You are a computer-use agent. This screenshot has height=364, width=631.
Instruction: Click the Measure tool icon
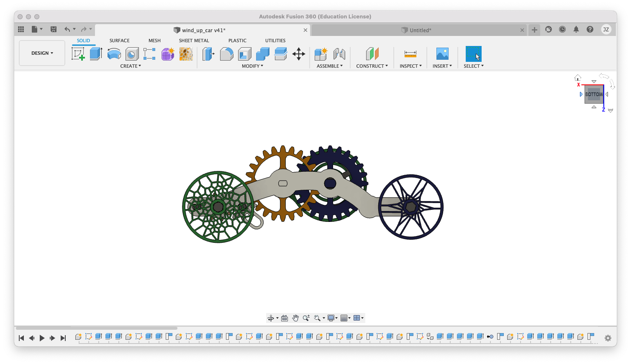tap(410, 54)
